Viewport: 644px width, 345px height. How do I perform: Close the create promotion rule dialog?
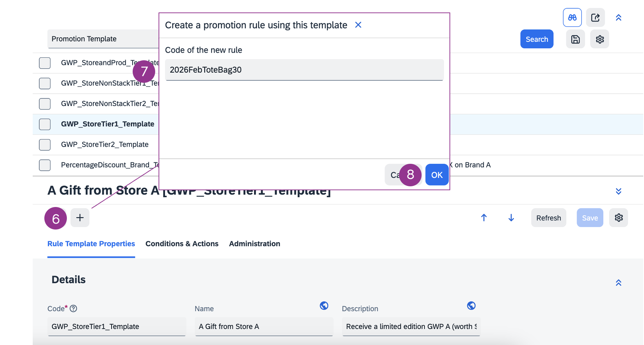[x=358, y=25]
